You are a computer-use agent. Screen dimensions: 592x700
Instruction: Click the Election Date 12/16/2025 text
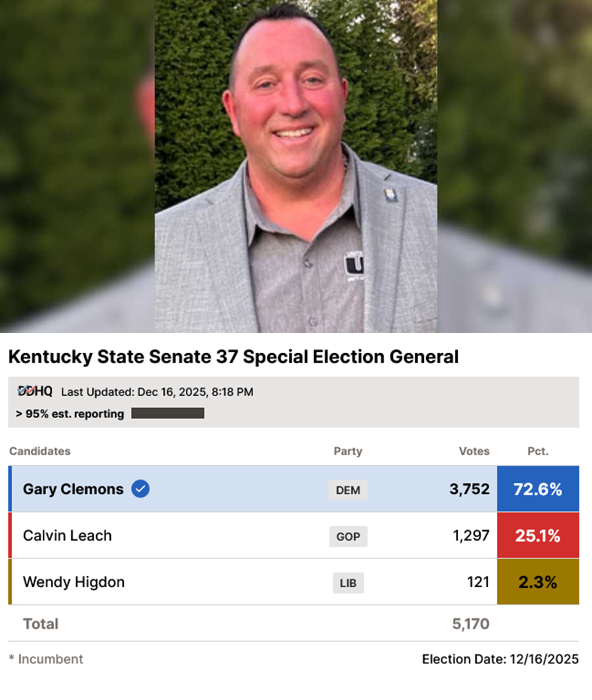click(500, 659)
